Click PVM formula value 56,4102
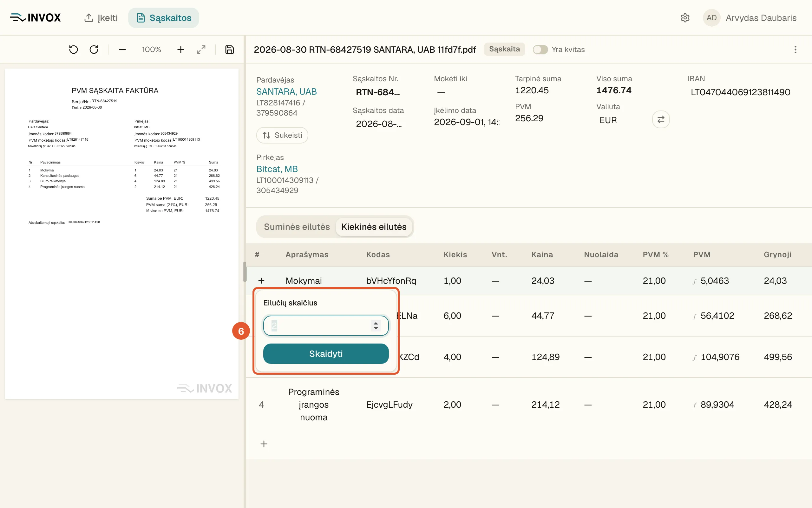 717,316
